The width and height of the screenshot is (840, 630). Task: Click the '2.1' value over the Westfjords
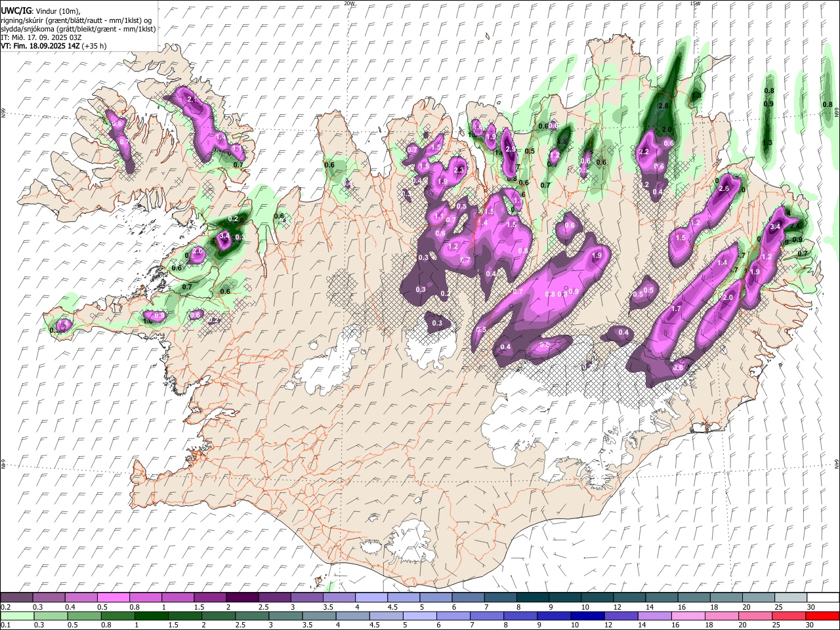click(193, 99)
